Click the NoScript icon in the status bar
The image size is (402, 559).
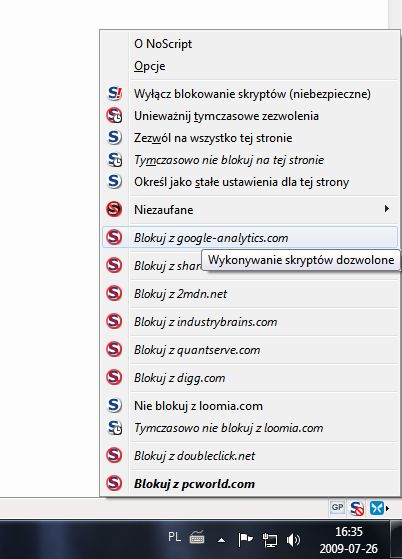click(357, 508)
